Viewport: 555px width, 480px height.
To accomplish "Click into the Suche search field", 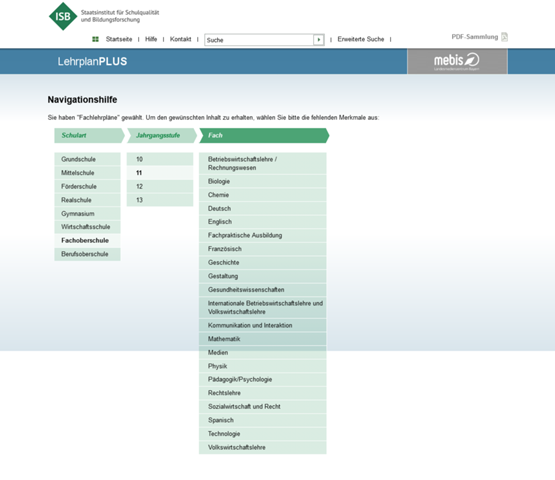I will 259,40.
